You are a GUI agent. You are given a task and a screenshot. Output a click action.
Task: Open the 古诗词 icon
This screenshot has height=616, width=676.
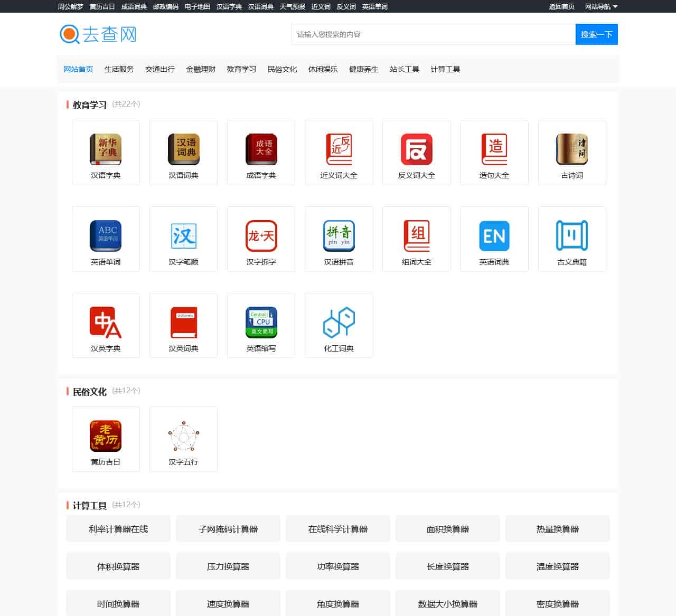[571, 153]
